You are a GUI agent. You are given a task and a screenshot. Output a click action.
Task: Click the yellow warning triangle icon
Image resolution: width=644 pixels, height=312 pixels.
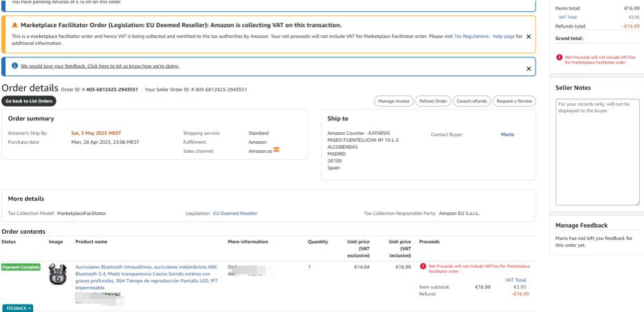pyautogui.click(x=15, y=25)
